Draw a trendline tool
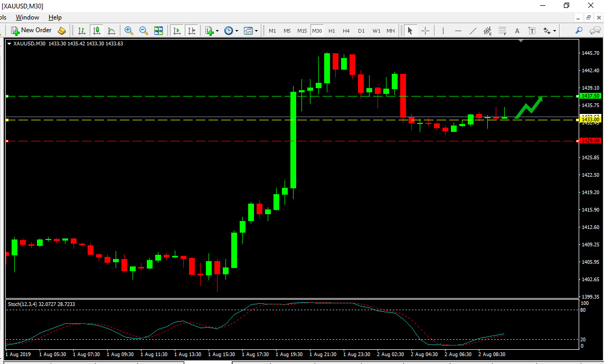Screen dimensions: 604x364 click(473, 31)
